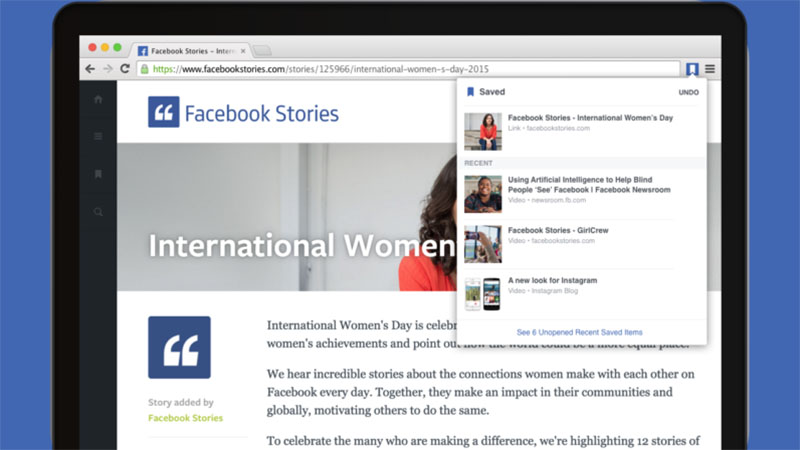This screenshot has height=450, width=800.
Task: Open See 6 Unopened Recent Saved Items
Action: (x=579, y=332)
